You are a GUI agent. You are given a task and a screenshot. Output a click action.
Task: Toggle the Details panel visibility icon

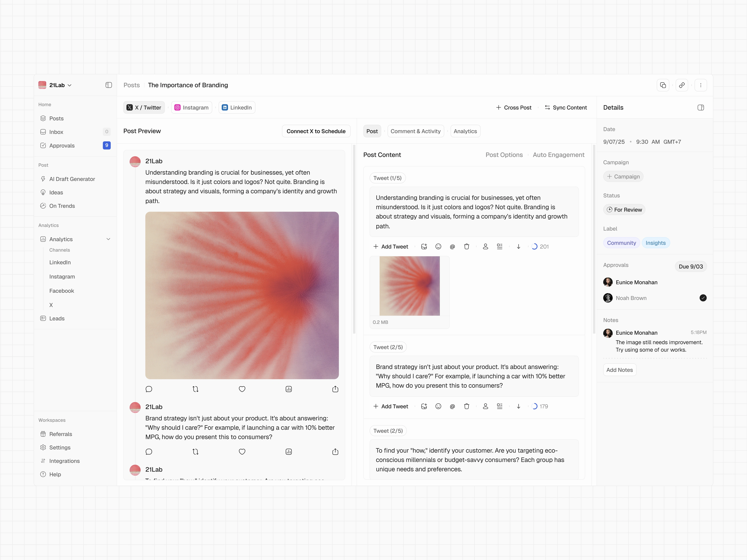[701, 108]
